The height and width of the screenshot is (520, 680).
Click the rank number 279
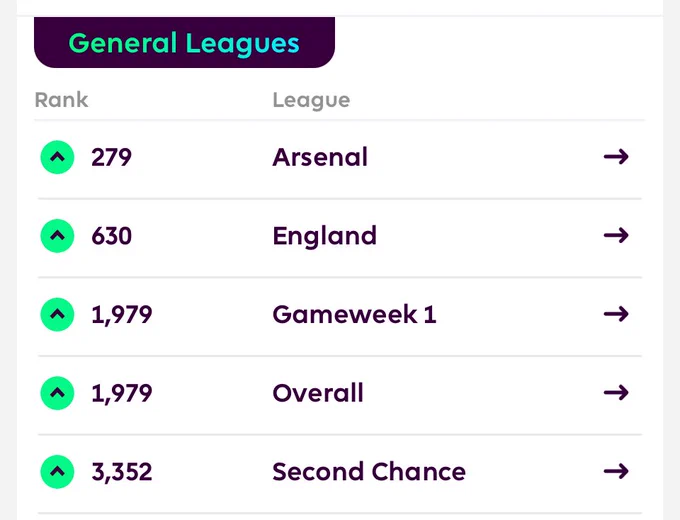111,157
